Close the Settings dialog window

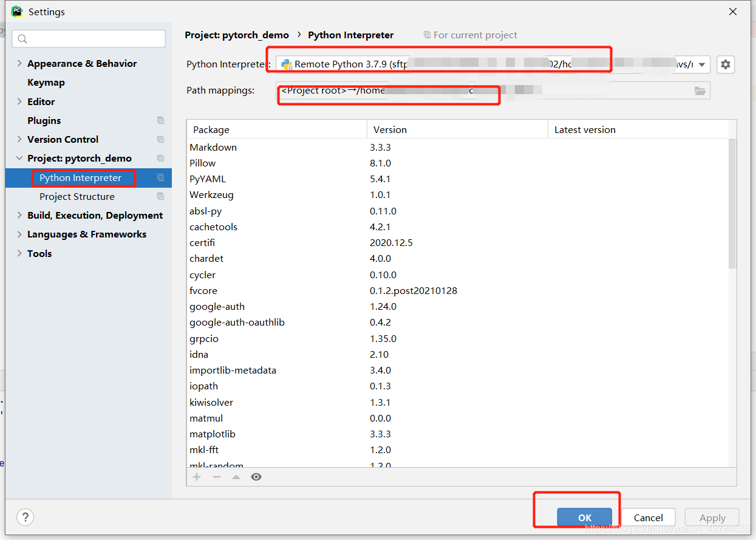(733, 12)
